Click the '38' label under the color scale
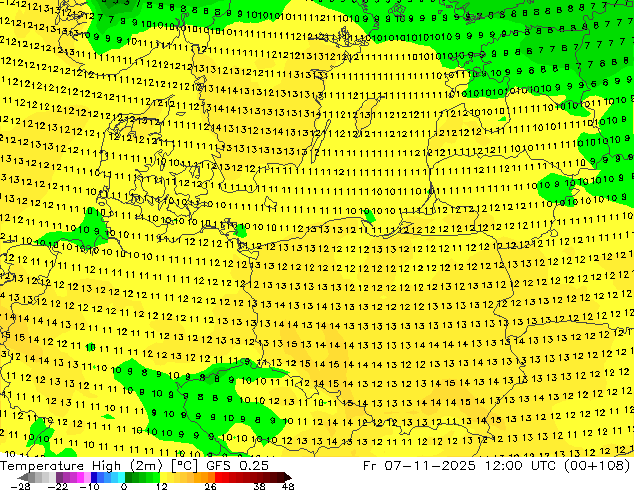The image size is (634, 490). pyautogui.click(x=259, y=486)
